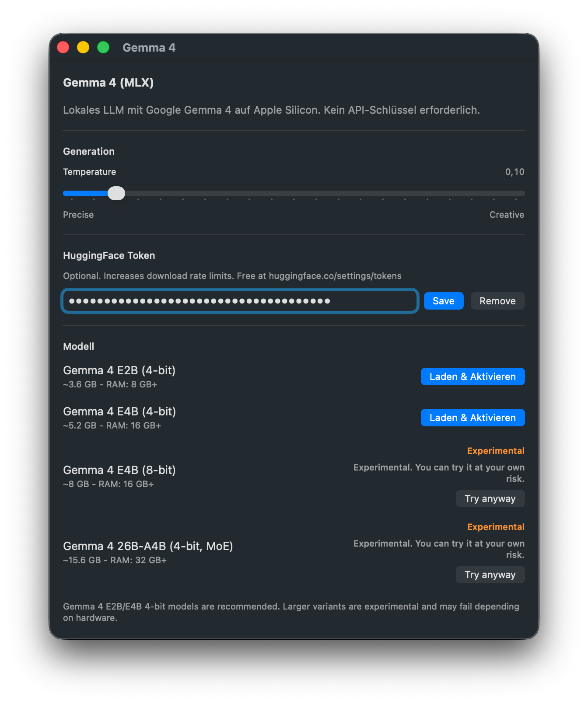Click the temperature value 0,10
Viewport: 588px width, 704px height.
tap(514, 172)
